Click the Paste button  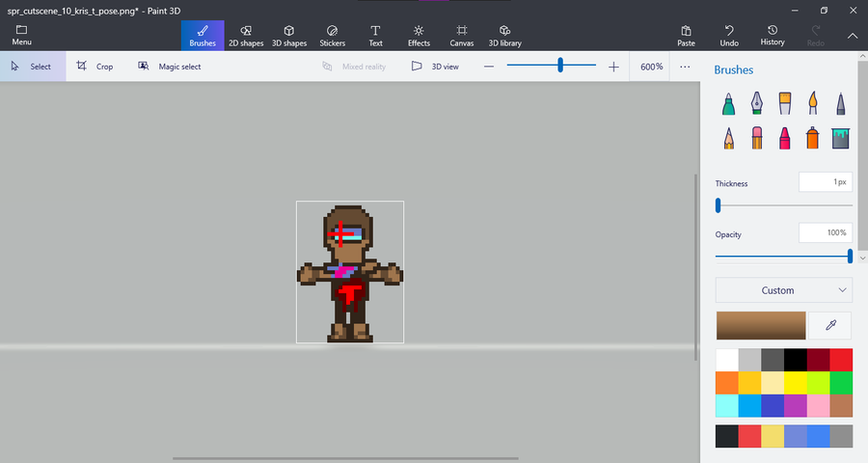tap(686, 36)
